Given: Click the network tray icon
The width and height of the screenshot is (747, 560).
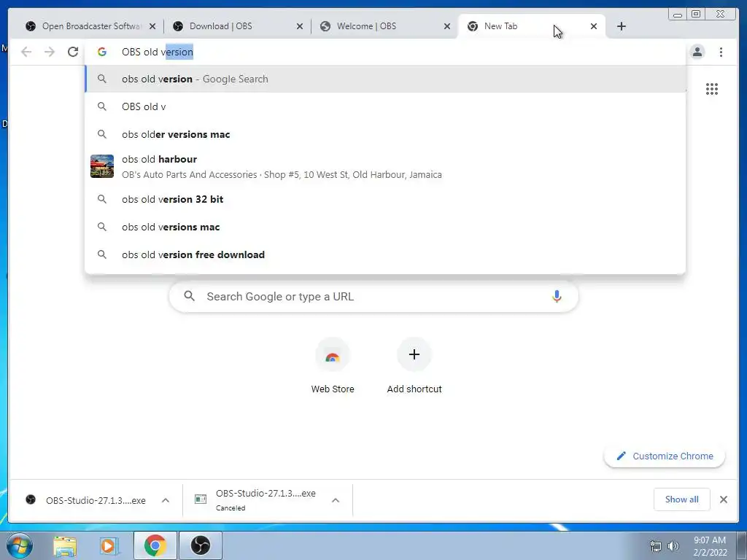Looking at the screenshot, I should pyautogui.click(x=656, y=546).
